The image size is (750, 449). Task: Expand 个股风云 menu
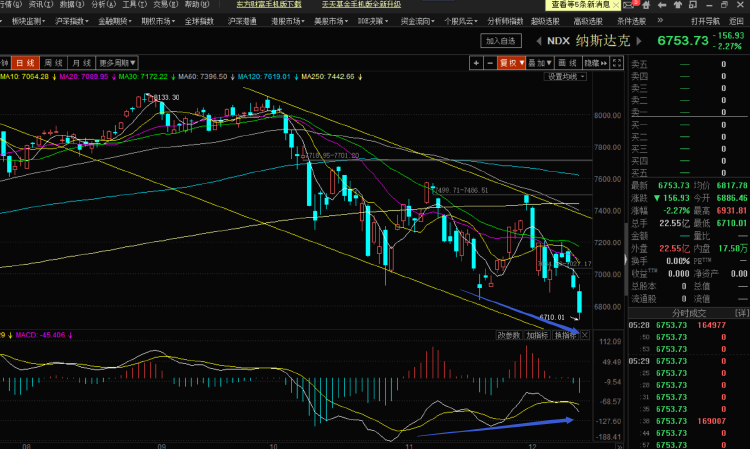pos(461,21)
